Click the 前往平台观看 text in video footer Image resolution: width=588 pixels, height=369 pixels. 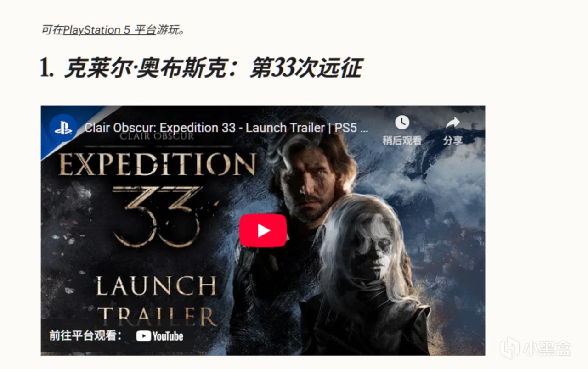[x=86, y=336]
